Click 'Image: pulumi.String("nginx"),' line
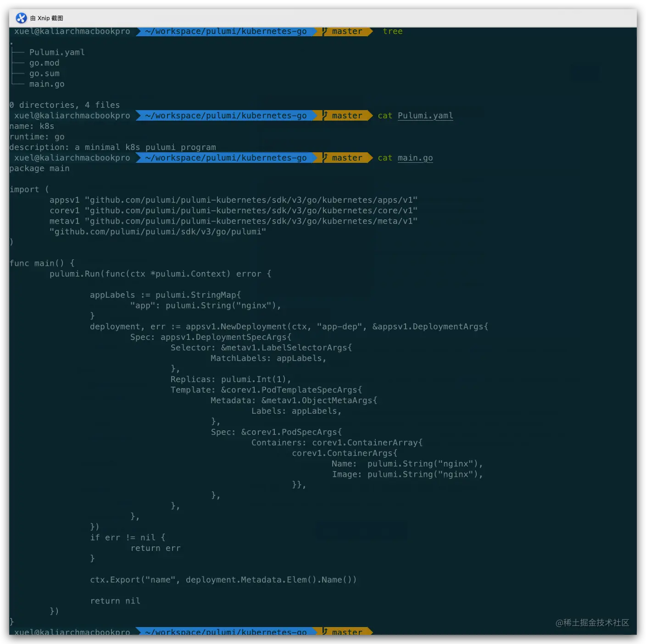 pos(408,474)
